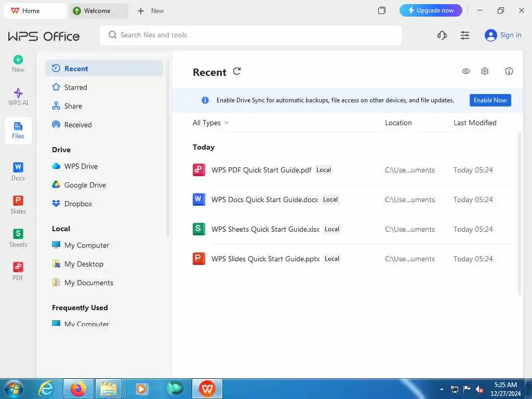Open Windows Start button

pyautogui.click(x=14, y=389)
